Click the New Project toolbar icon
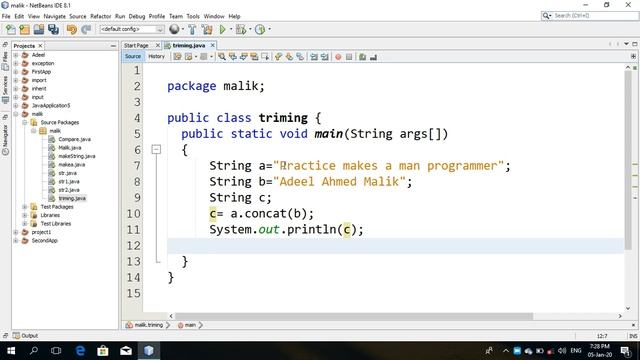Viewport: 640px width, 360px height. click(24, 29)
